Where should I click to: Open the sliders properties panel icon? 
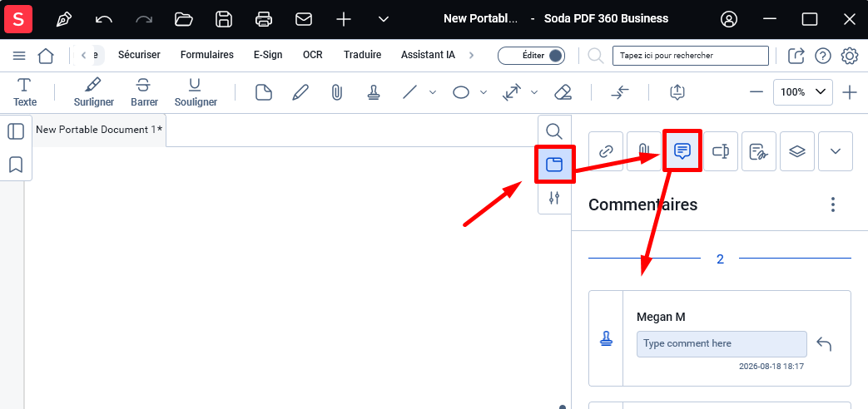click(554, 198)
